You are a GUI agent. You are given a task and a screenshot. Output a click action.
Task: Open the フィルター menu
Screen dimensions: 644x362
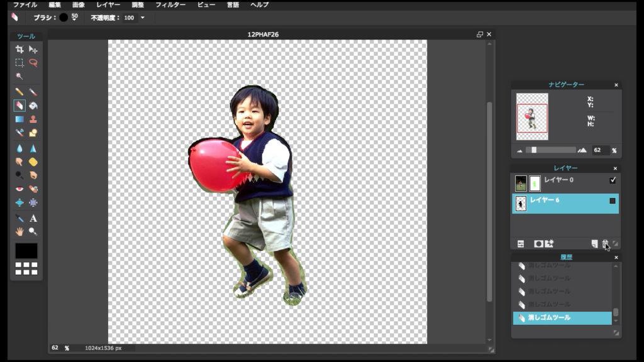(170, 5)
